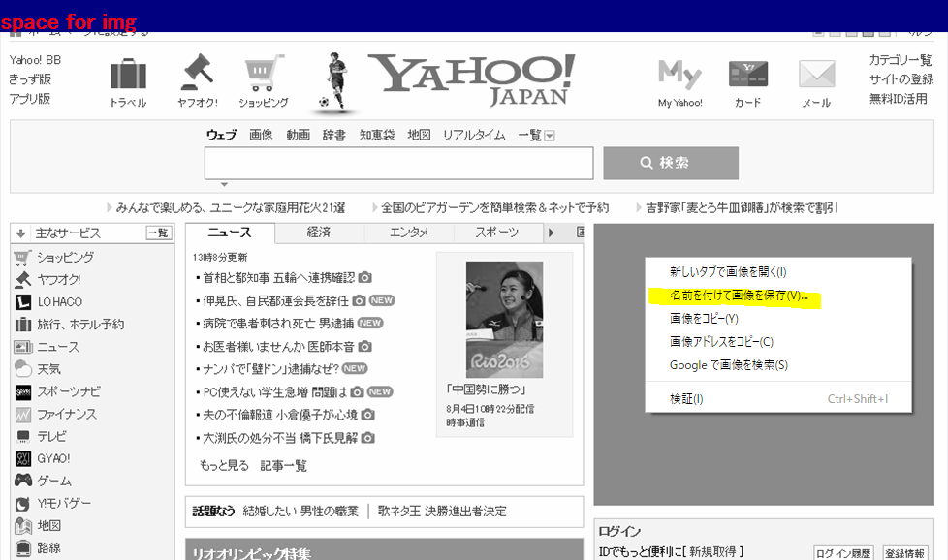Open the カード credit card icon

pyautogui.click(x=748, y=75)
